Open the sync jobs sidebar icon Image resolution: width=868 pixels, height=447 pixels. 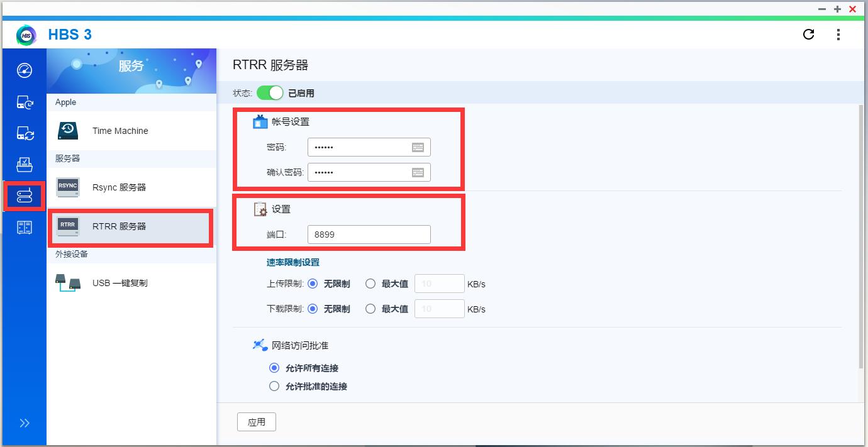[24, 133]
